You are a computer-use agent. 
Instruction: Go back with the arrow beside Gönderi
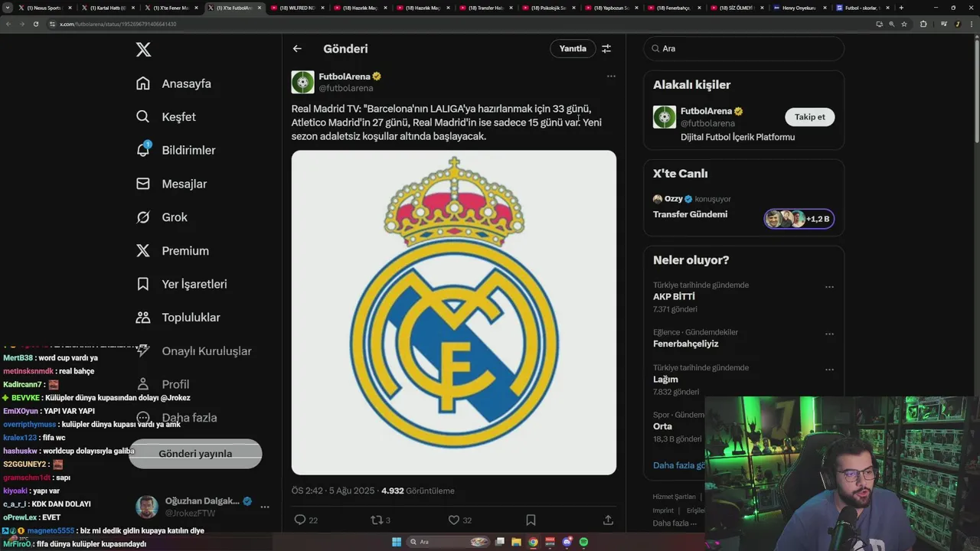[x=297, y=48]
